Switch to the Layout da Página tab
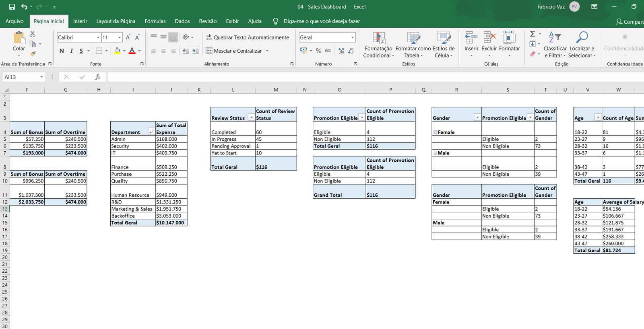The image size is (644, 329). click(116, 21)
